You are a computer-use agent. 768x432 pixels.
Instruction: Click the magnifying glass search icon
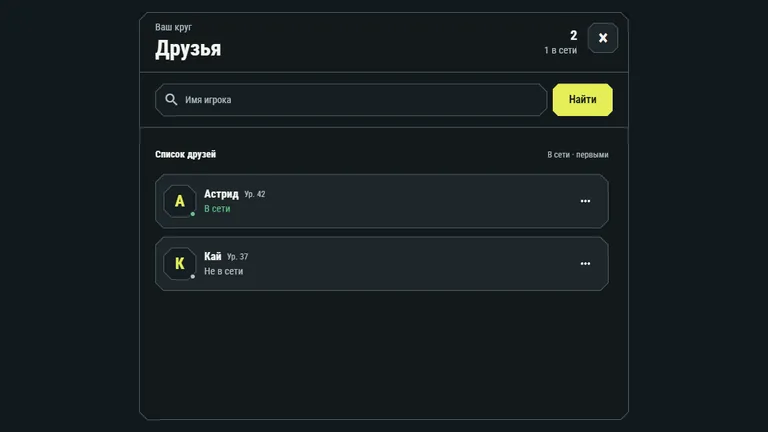[x=171, y=99]
